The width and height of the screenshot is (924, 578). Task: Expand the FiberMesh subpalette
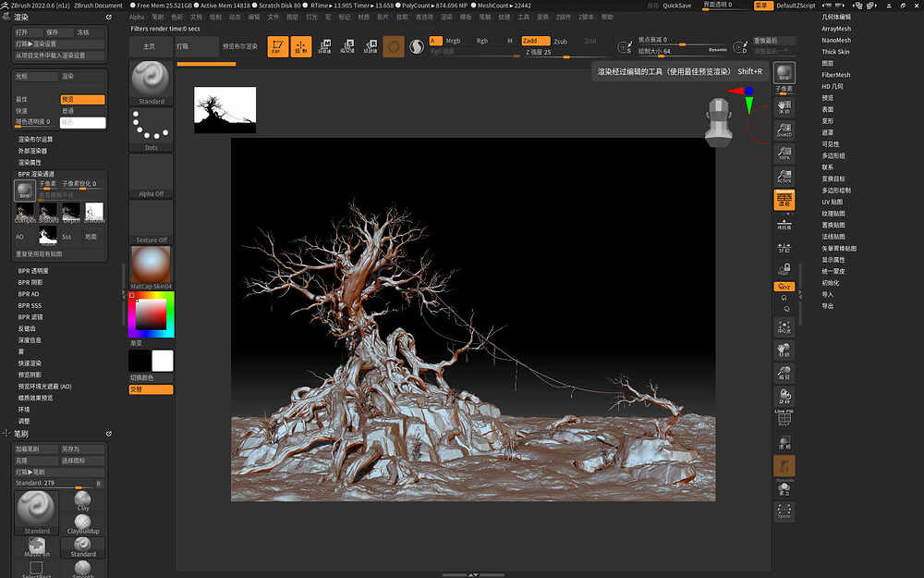point(836,75)
